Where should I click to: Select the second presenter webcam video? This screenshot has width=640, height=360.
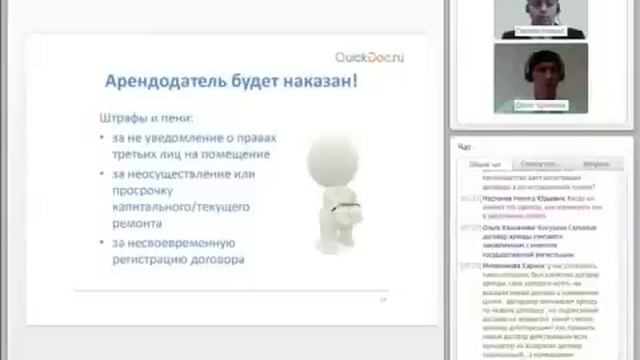tap(541, 78)
